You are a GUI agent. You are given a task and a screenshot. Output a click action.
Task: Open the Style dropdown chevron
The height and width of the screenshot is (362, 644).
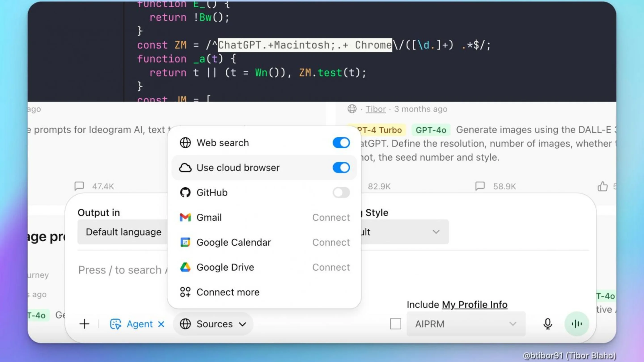pos(436,232)
